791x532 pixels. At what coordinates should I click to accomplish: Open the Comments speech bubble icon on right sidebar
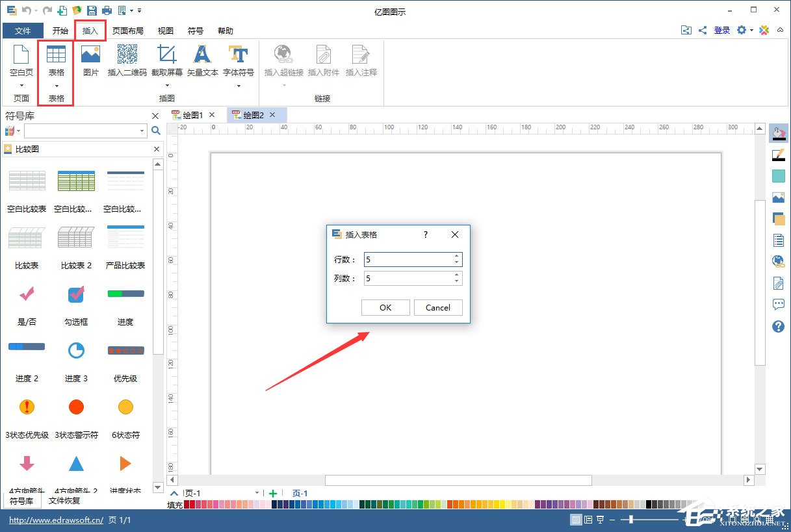click(778, 305)
